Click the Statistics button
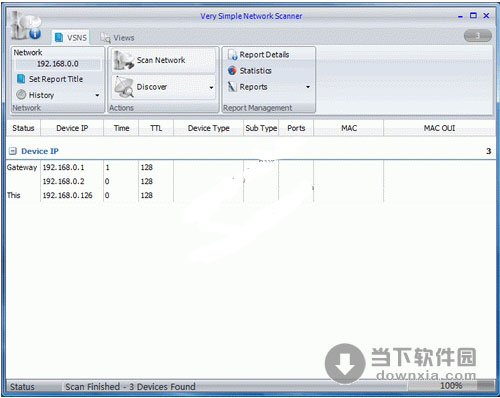 point(250,71)
